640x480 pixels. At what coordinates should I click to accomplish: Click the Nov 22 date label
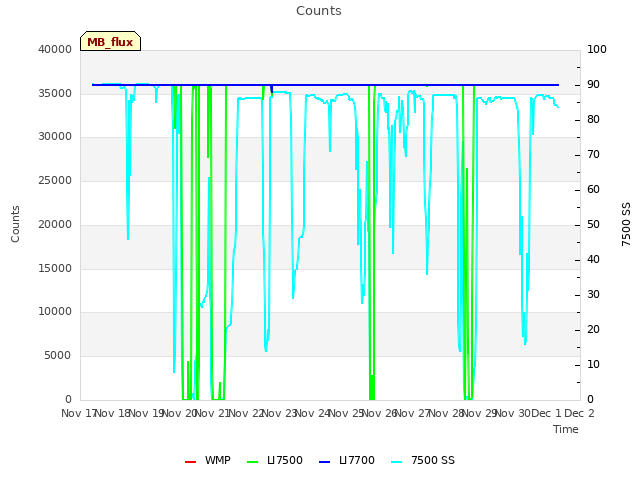245,413
